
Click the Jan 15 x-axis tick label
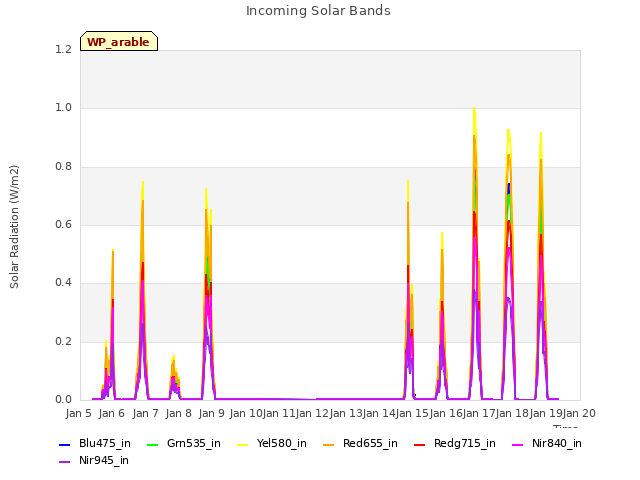(412, 413)
